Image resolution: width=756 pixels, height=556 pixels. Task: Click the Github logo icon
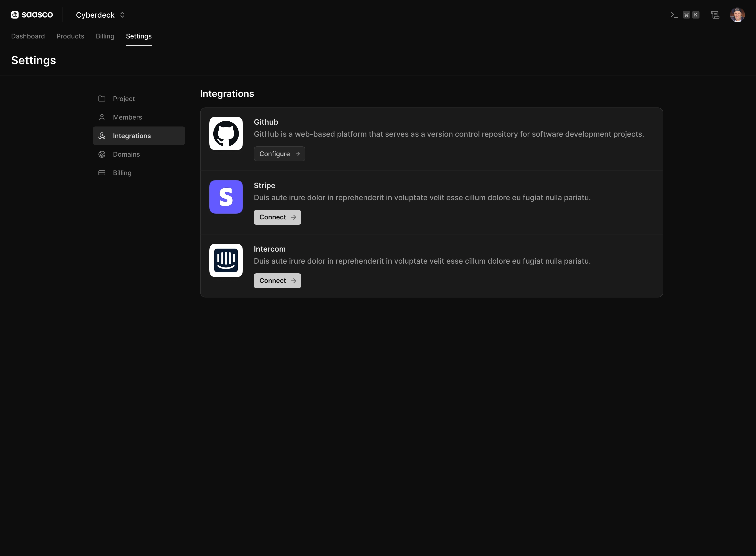click(226, 133)
